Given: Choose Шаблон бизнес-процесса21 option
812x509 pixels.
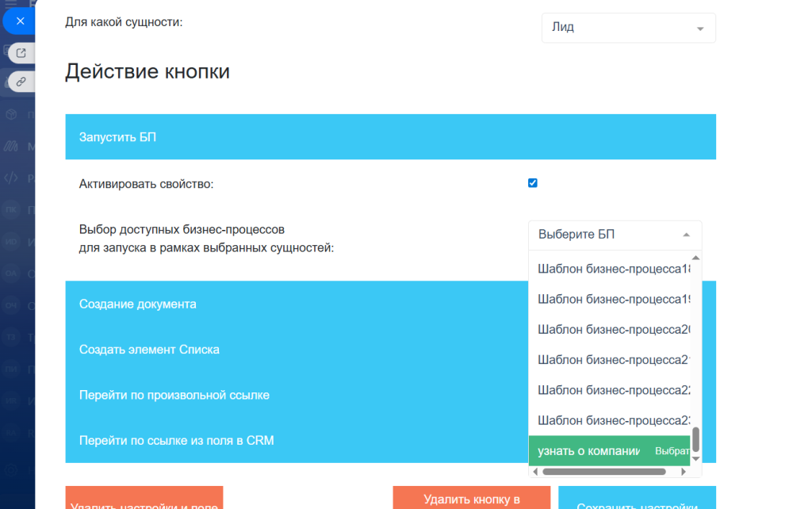Looking at the screenshot, I should pyautogui.click(x=611, y=360).
